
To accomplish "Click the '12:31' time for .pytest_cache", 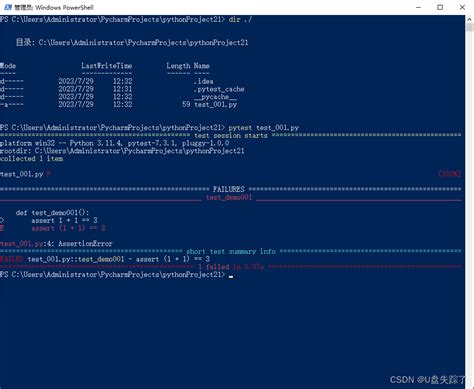I will (x=122, y=89).
